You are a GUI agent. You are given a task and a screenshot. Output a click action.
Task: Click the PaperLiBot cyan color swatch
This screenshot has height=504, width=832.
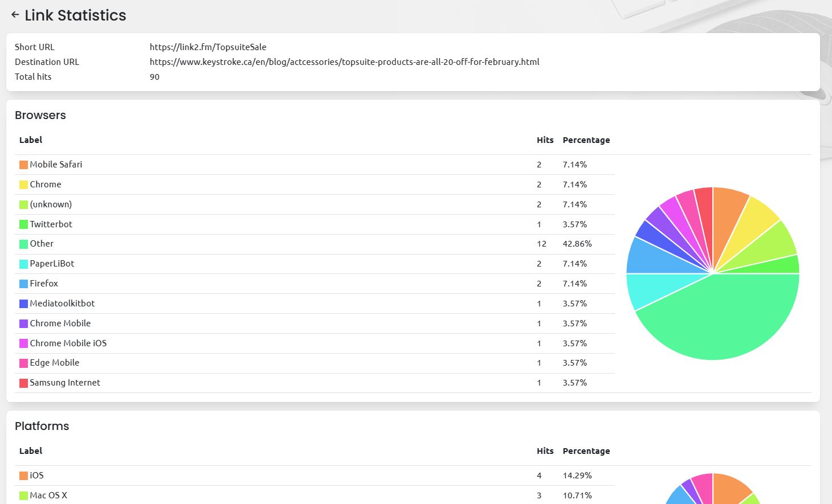point(23,264)
